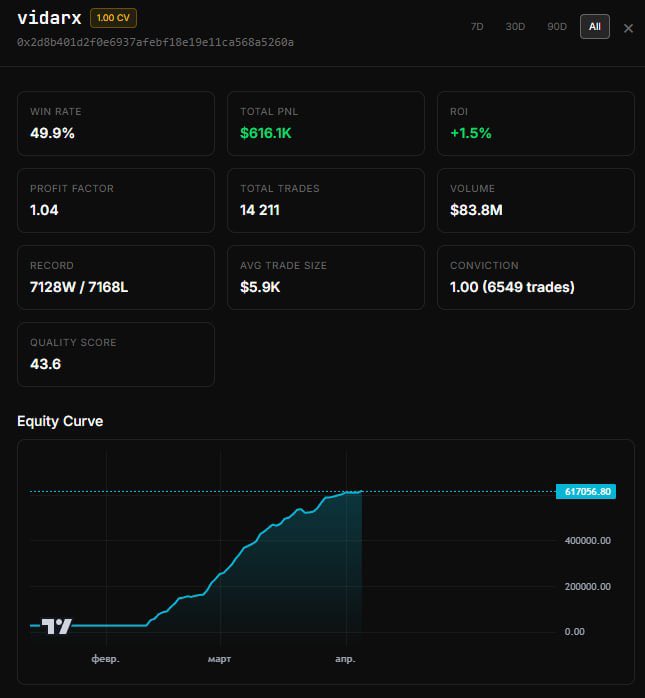Image resolution: width=645 pixels, height=698 pixels.
Task: Click the Avg Trade Size $5.9K value
Action: [x=260, y=287]
